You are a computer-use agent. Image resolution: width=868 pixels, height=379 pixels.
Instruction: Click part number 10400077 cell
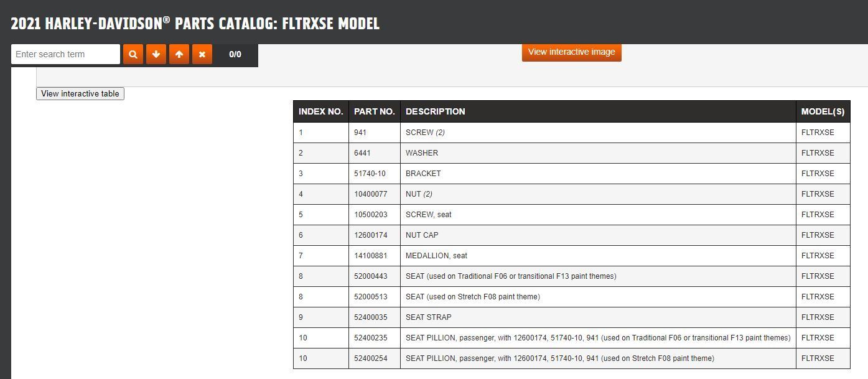[370, 194]
